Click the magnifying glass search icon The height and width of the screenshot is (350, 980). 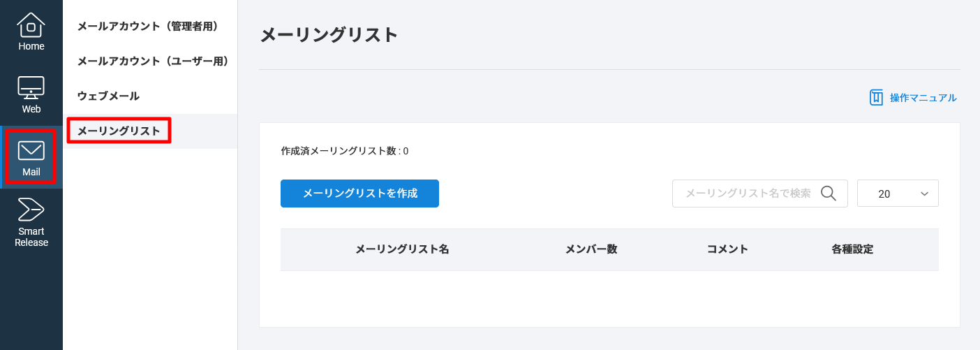click(829, 194)
